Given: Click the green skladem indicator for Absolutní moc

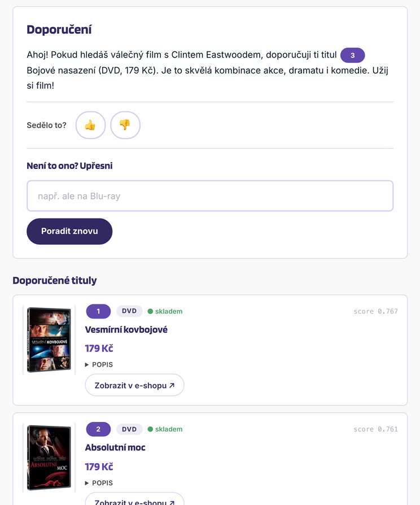Looking at the screenshot, I should tap(165, 429).
